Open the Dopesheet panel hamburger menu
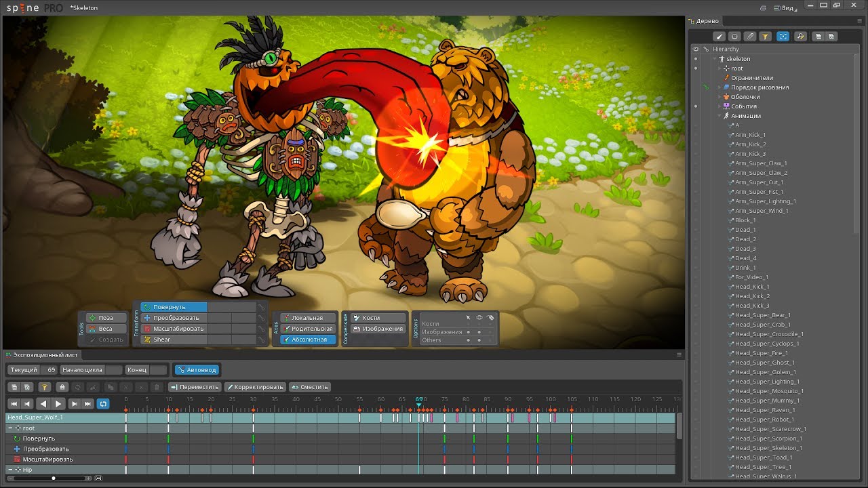 point(679,354)
